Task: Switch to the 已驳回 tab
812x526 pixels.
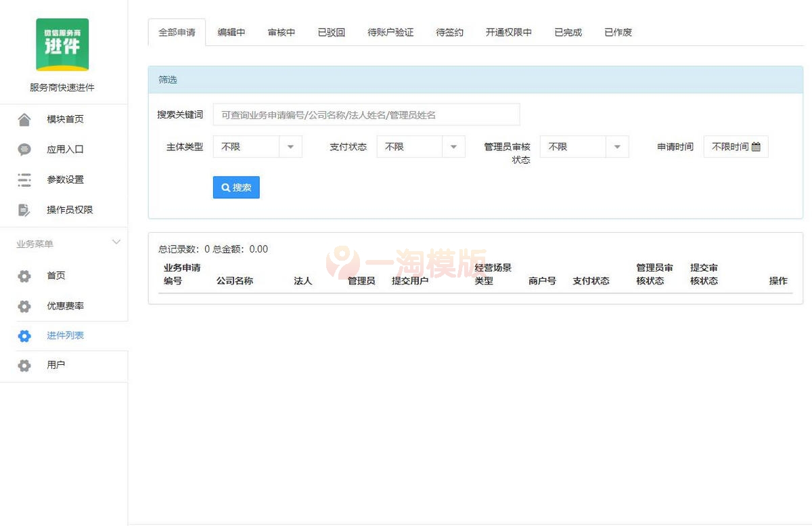Action: coord(331,32)
